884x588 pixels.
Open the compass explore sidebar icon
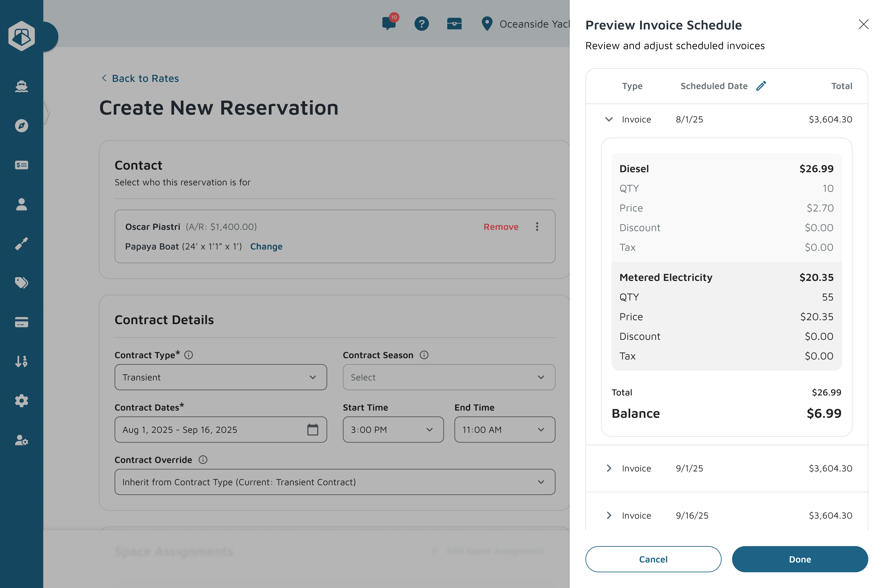click(21, 126)
